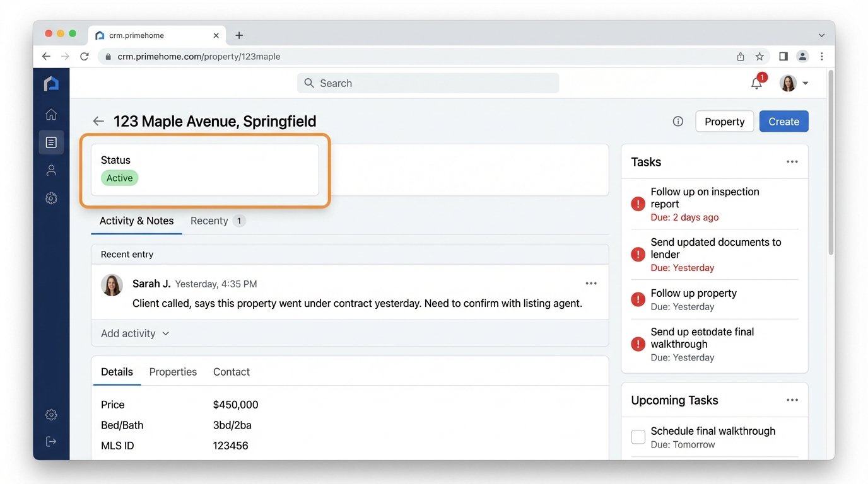This screenshot has width=868, height=484.
Task: Expand the browser chevron at top right
Action: (x=821, y=35)
